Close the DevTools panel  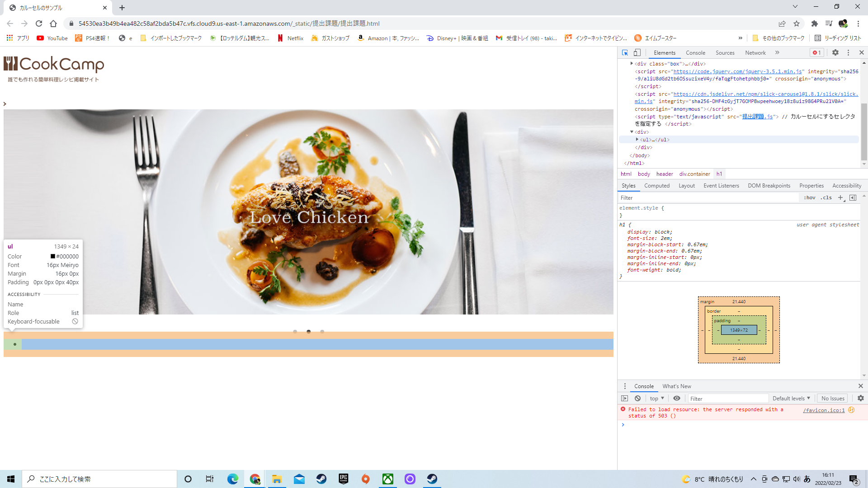(862, 52)
